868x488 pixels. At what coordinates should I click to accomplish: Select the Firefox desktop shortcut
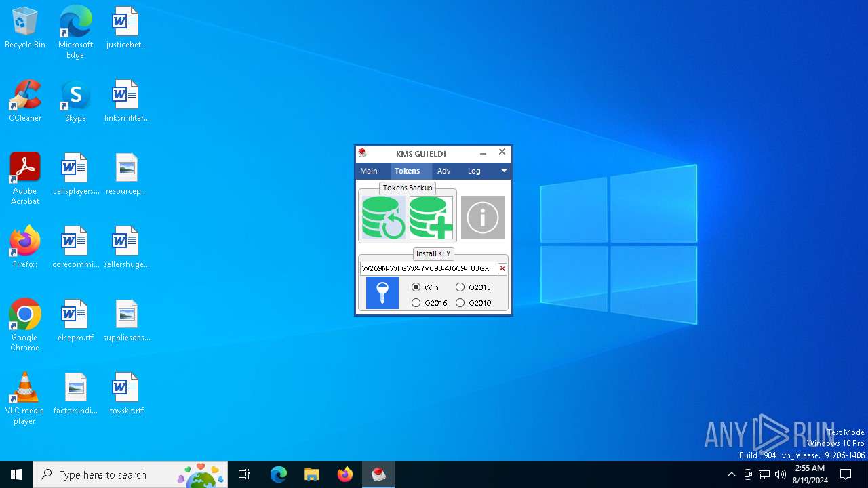click(x=25, y=247)
